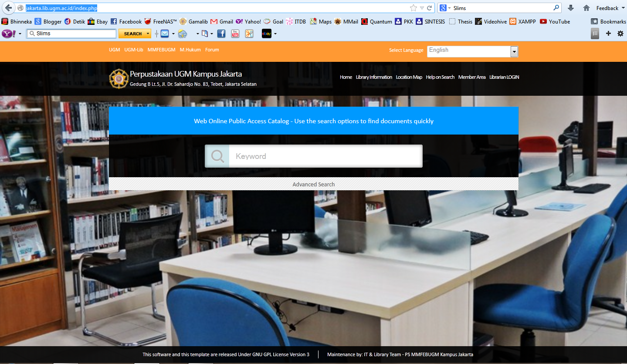Viewport: 627px width, 364px height.
Task: Select Help on Search from the navigation
Action: (x=440, y=77)
